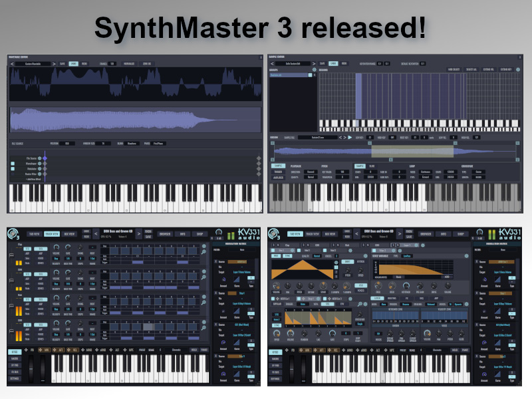This screenshot has width=532, height=399.
Task: Open the Macros tab in the track sequencer window
Action: click(x=15, y=358)
